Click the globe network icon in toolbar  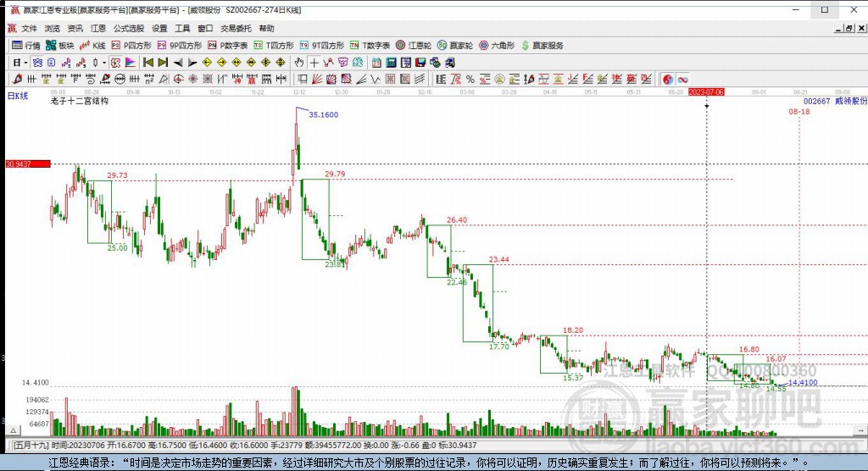435,63
